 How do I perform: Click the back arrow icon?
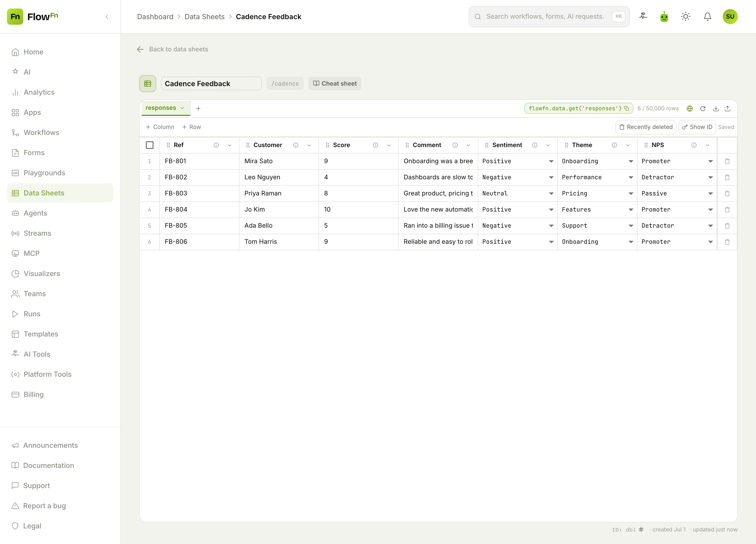coord(140,49)
